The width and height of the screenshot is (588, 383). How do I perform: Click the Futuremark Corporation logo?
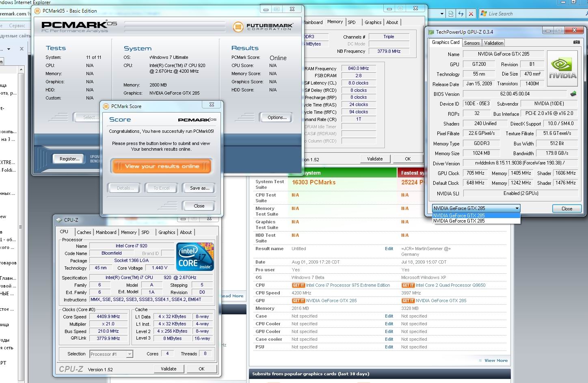pyautogui.click(x=263, y=27)
